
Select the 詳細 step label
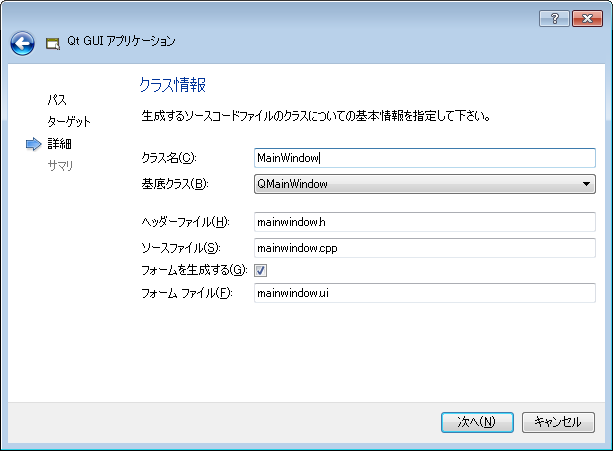[x=59, y=144]
